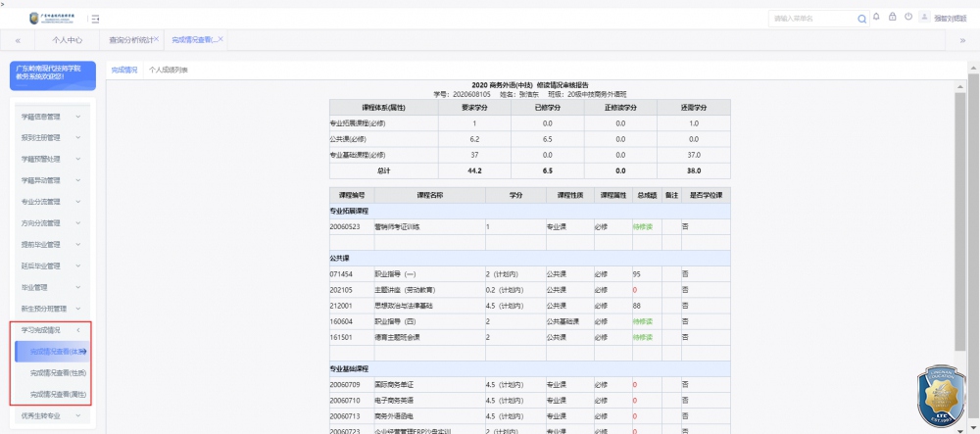
Task: Click the 专业基础课程(必修) summary row
Action: (530, 155)
